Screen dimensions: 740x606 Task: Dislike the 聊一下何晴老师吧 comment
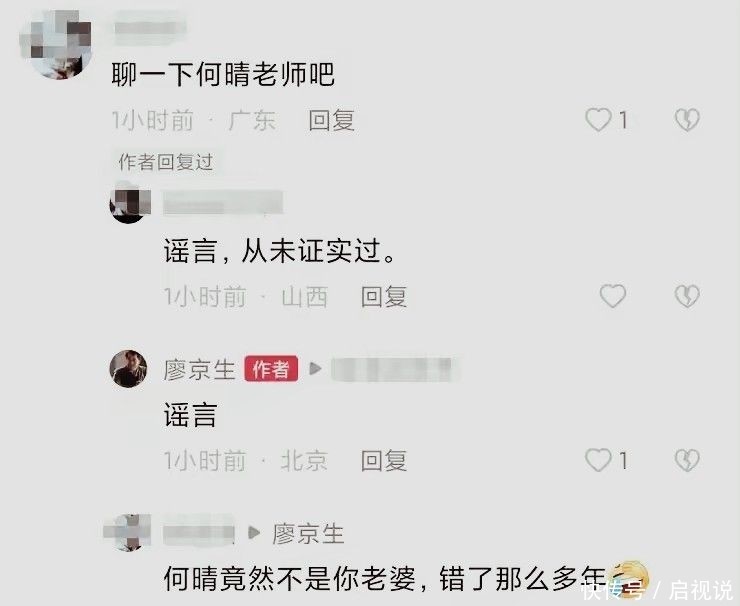(687, 119)
